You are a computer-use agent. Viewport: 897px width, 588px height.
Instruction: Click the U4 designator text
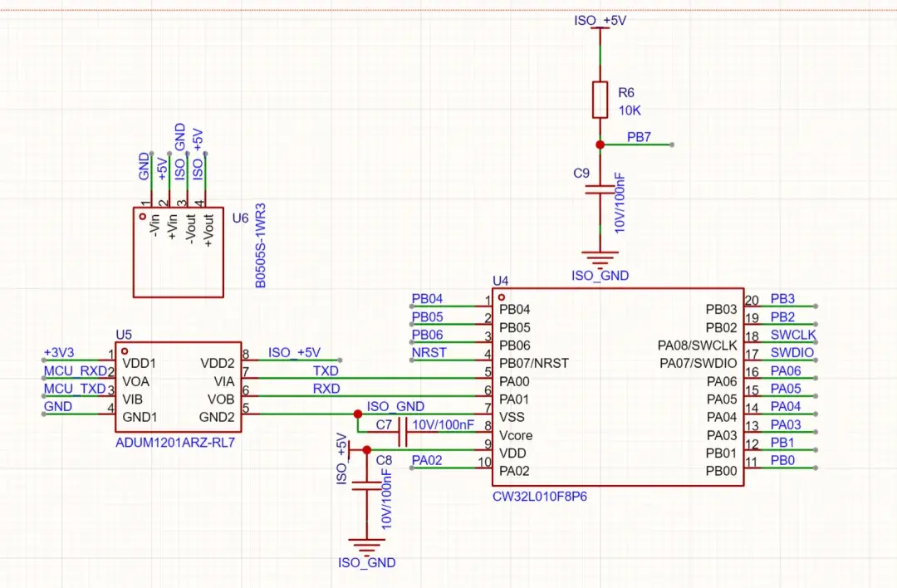(x=501, y=281)
